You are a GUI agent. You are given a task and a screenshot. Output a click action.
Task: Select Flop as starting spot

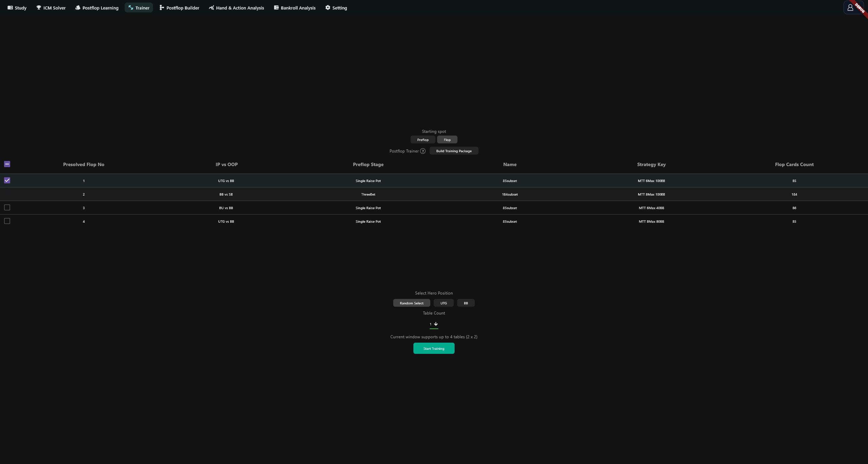[x=447, y=140]
